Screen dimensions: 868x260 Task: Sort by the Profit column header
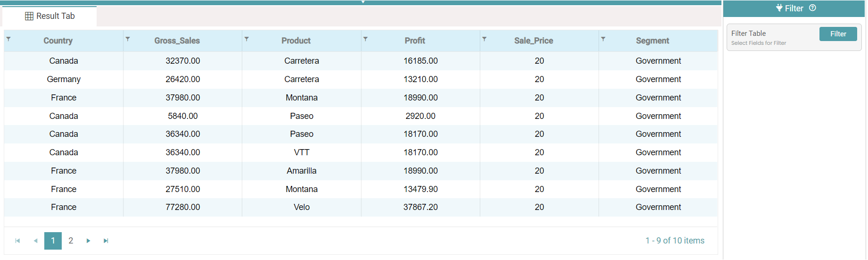pos(415,41)
